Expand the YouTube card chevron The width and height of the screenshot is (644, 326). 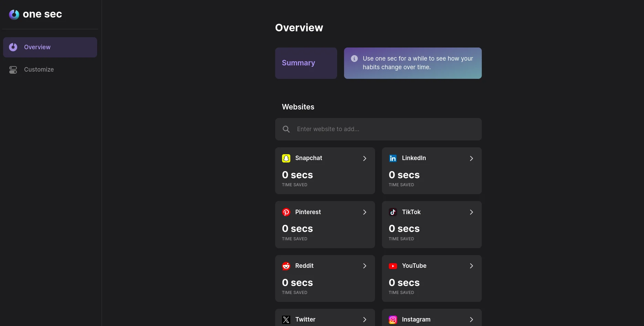(471, 266)
